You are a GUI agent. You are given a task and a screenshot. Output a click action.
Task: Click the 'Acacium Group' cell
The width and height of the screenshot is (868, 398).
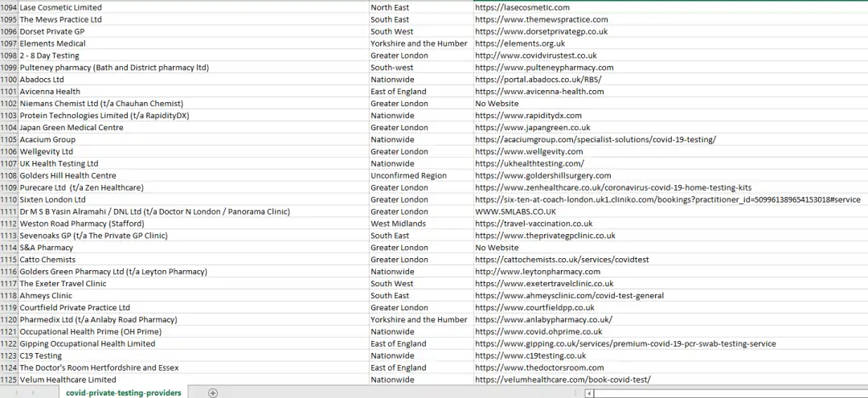click(194, 139)
